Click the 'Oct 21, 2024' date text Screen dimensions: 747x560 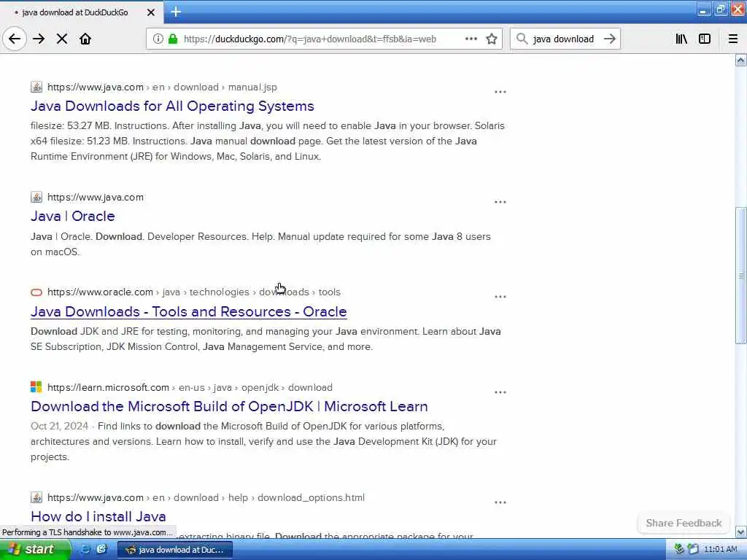pos(60,426)
